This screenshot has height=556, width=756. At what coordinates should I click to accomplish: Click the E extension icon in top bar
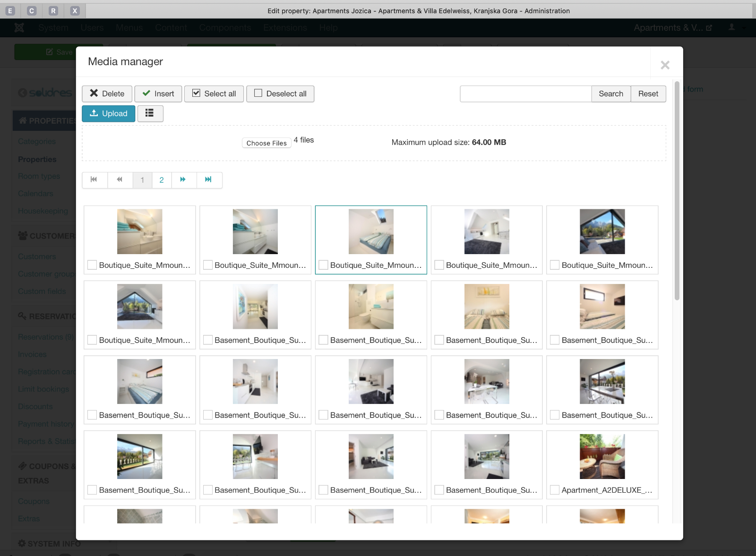(x=10, y=11)
